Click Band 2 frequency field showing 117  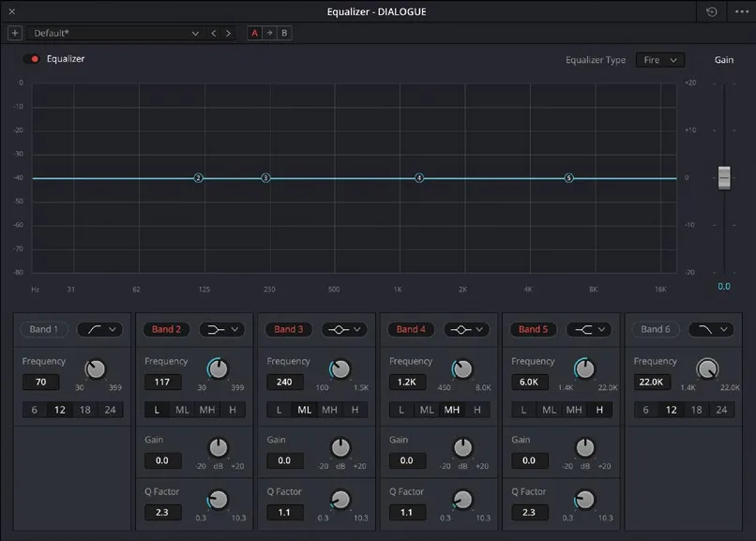pyautogui.click(x=163, y=382)
